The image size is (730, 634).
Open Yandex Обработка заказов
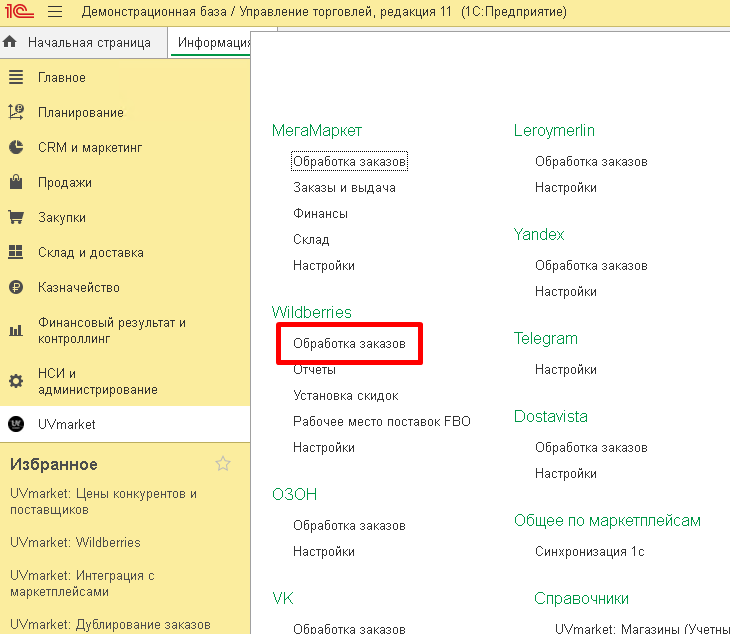[591, 265]
